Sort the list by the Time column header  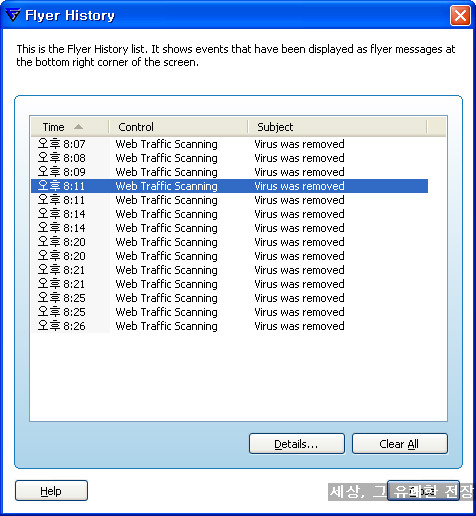coord(70,127)
